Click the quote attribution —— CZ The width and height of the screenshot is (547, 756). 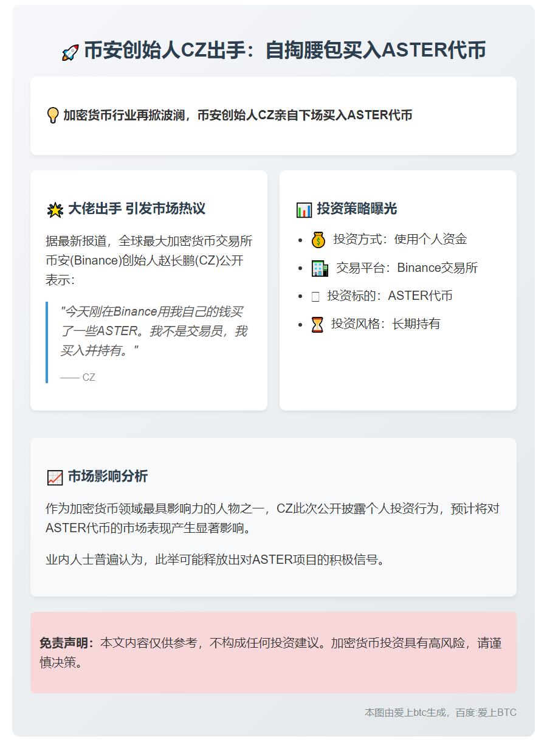pos(78,378)
